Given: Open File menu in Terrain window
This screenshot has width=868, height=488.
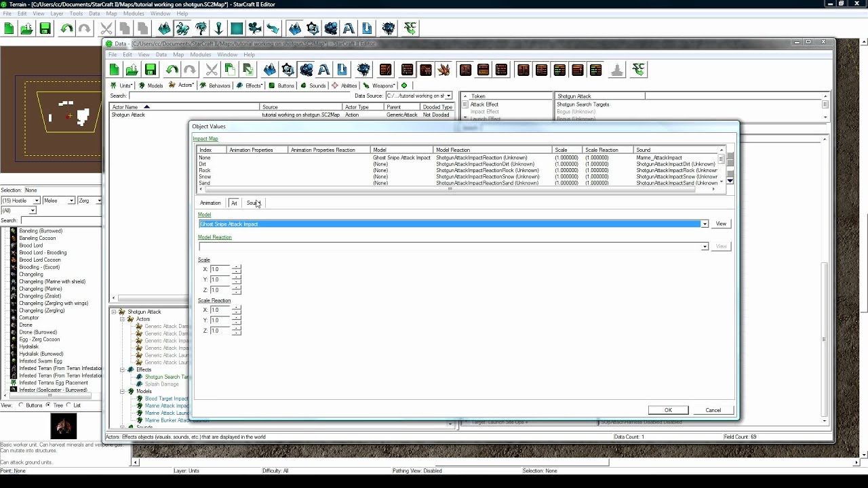Looking at the screenshot, I should [7, 14].
